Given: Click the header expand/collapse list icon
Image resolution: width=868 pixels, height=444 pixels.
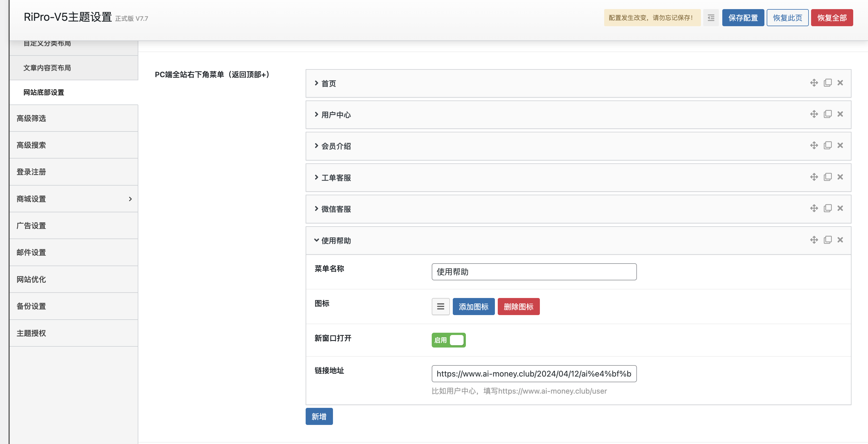Looking at the screenshot, I should coord(711,18).
